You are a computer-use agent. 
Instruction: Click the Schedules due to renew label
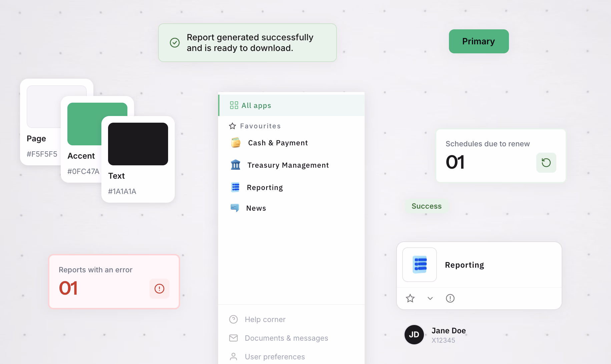[x=488, y=144]
